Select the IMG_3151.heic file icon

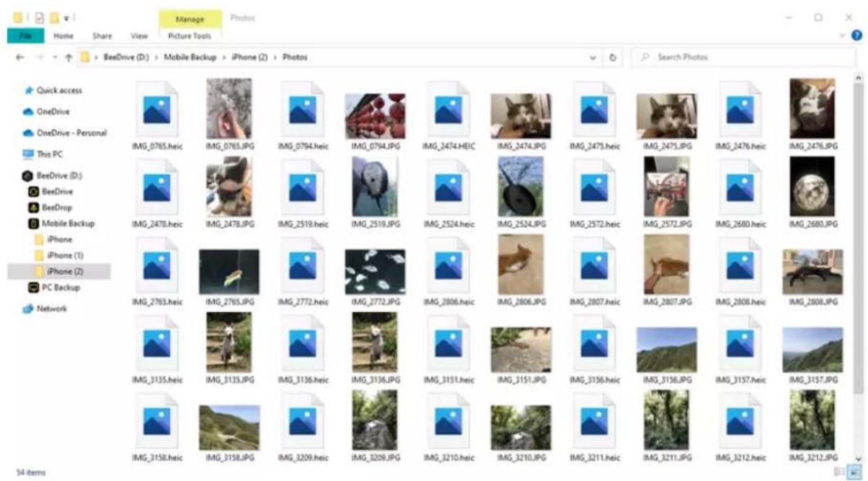coord(448,343)
